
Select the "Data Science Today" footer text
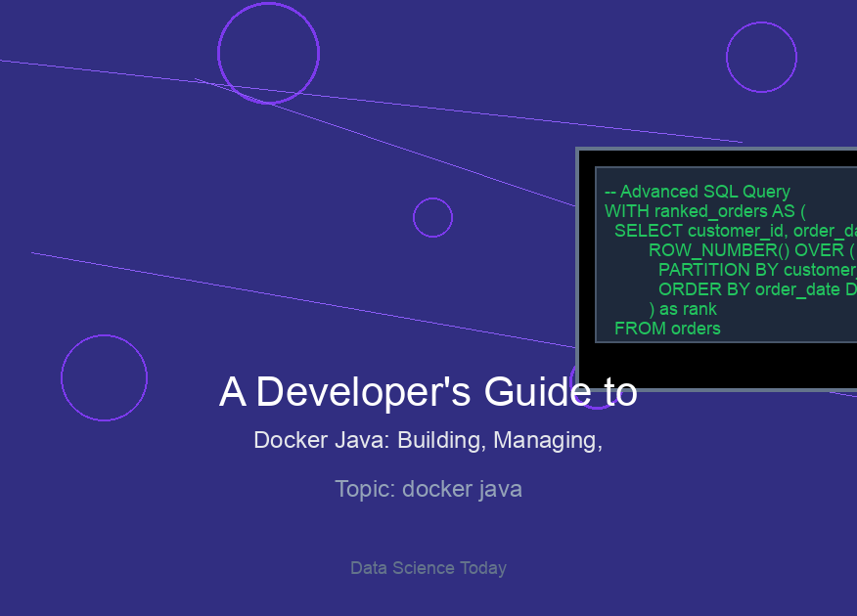point(428,568)
